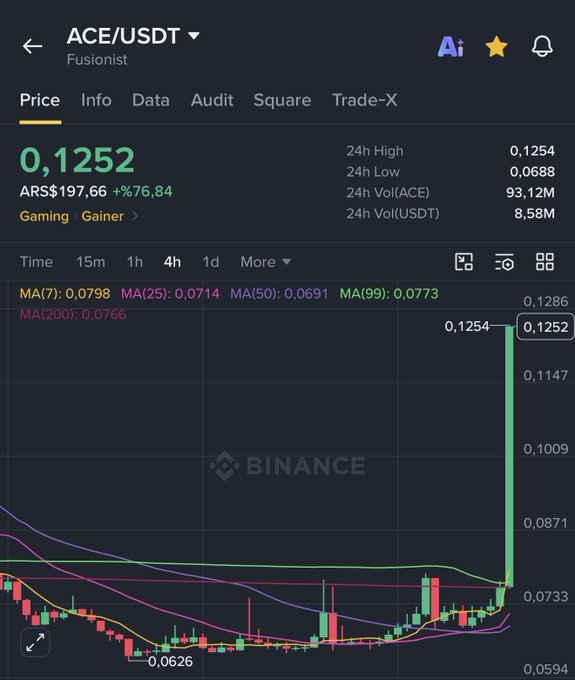Viewport: 575px width, 680px height.
Task: Select the 15m chart interval
Action: [91, 262]
